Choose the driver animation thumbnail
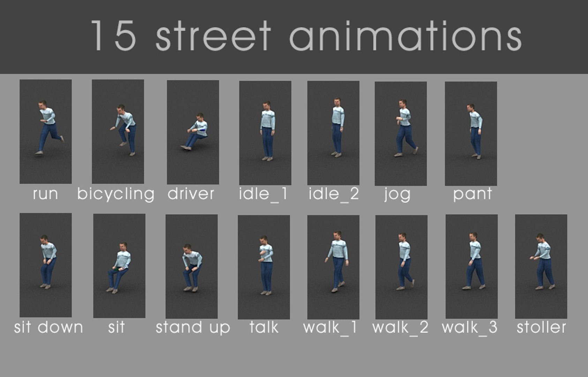 click(193, 132)
